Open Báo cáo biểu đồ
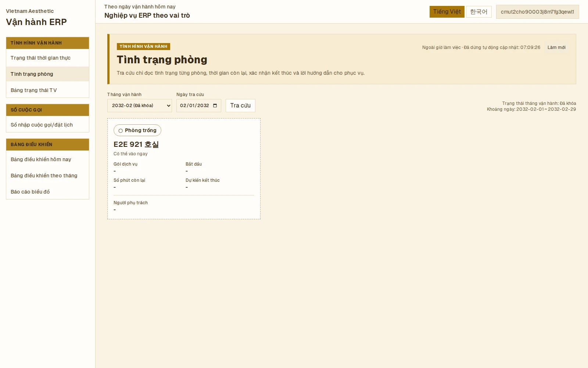Image resolution: width=588 pixels, height=368 pixels. [x=47, y=192]
